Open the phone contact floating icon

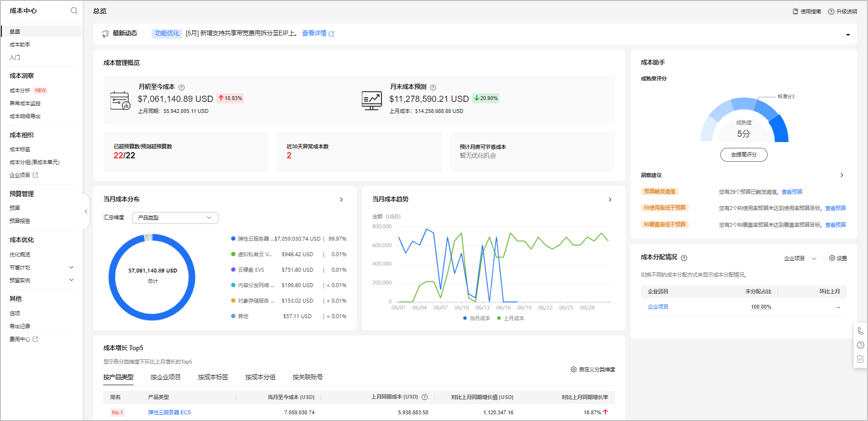(x=860, y=331)
